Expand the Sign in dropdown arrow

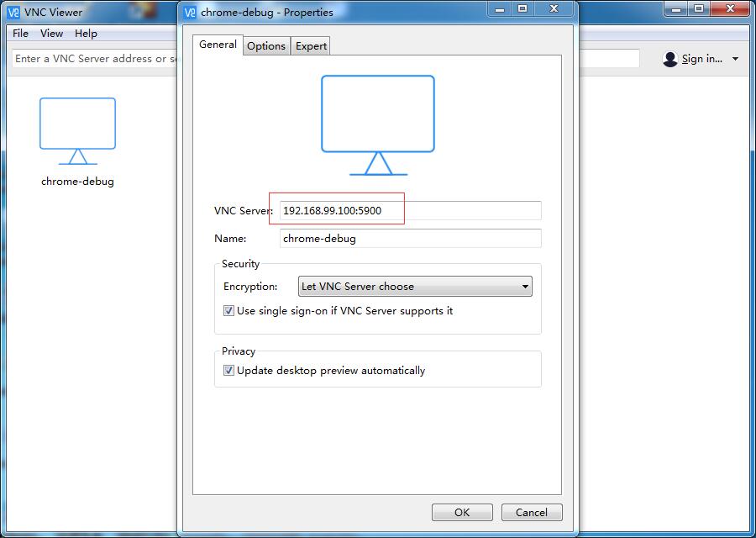(x=735, y=59)
